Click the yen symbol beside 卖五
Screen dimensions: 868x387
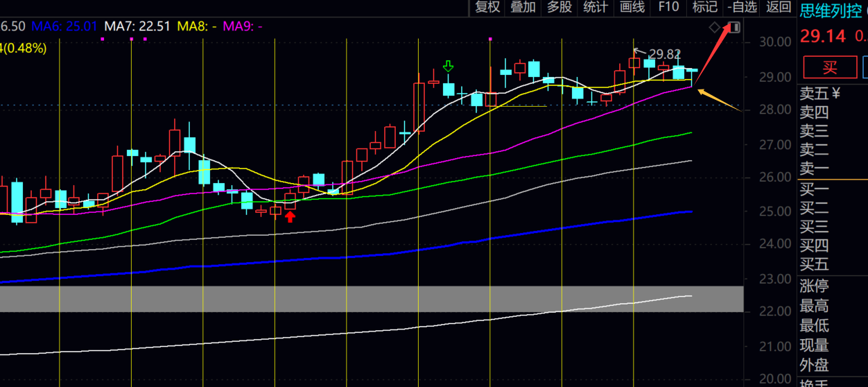(x=836, y=94)
